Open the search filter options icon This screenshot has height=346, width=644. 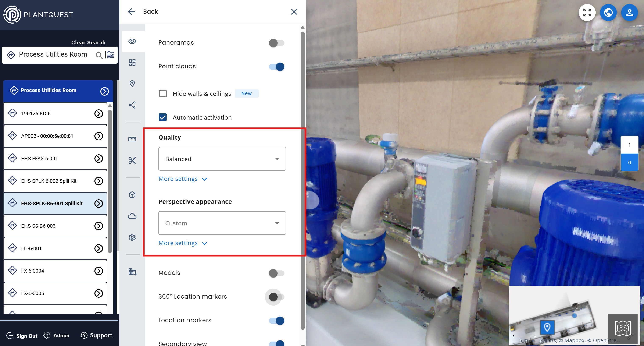coord(110,55)
